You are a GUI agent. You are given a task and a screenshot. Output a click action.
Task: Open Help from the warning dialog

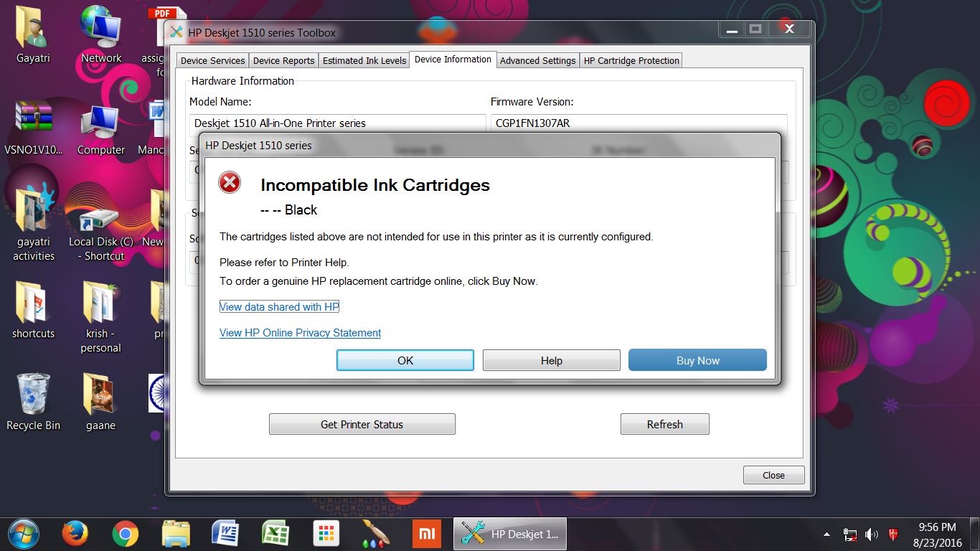point(551,359)
